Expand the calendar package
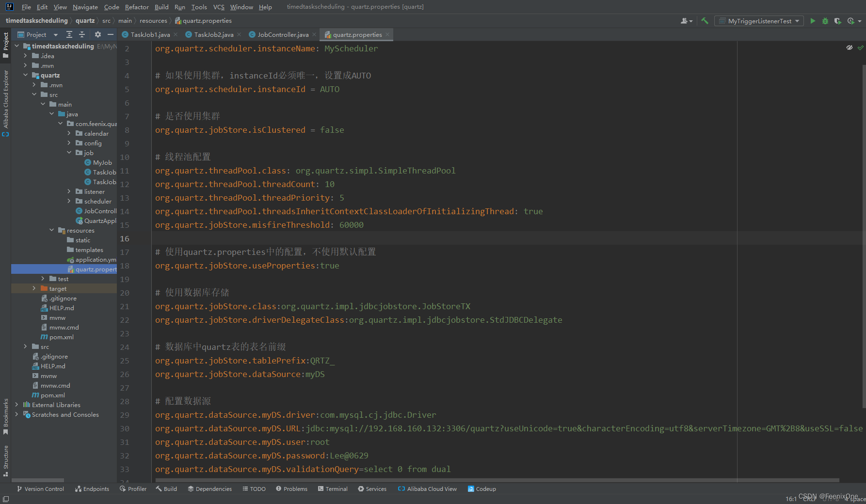This screenshot has height=504, width=866. [x=69, y=133]
